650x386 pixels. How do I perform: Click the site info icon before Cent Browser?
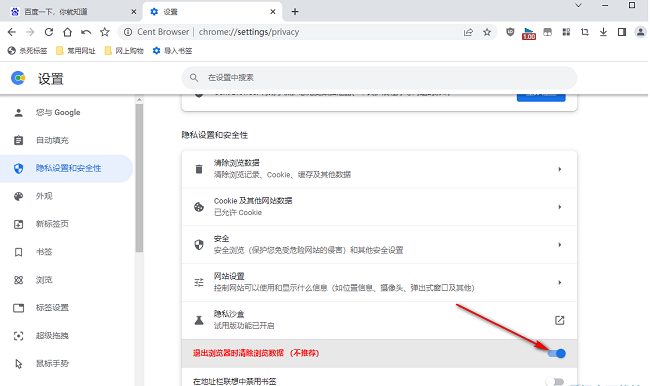click(x=128, y=32)
